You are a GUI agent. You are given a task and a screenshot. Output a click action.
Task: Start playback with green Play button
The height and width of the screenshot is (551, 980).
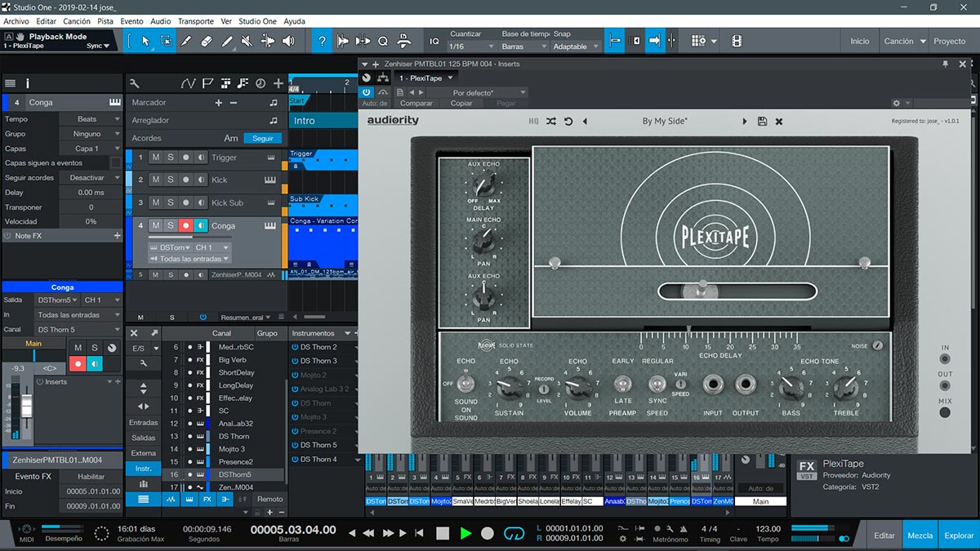point(465,533)
